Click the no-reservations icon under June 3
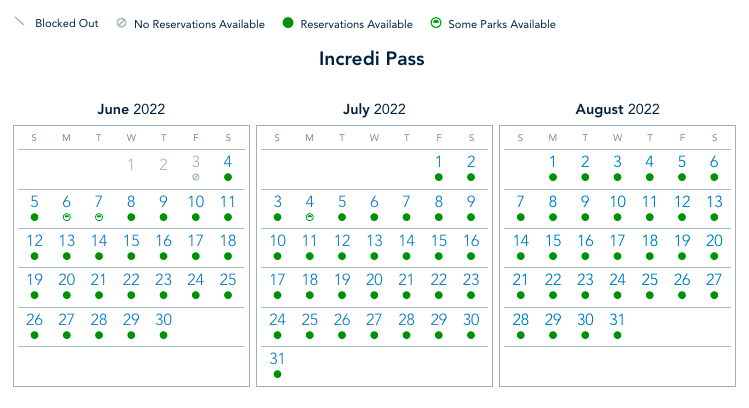 196,177
